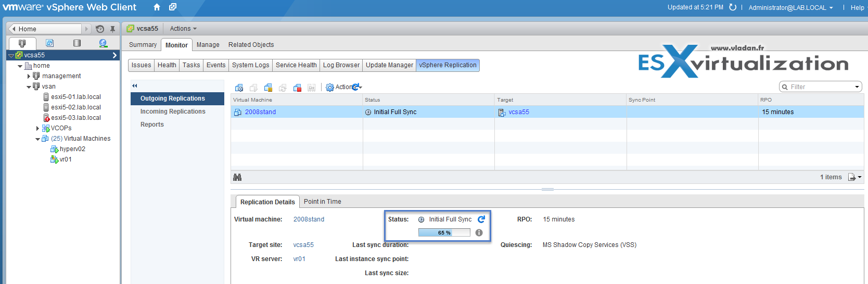Select esxi5-01.lab.local host
The width and height of the screenshot is (868, 284).
point(76,97)
